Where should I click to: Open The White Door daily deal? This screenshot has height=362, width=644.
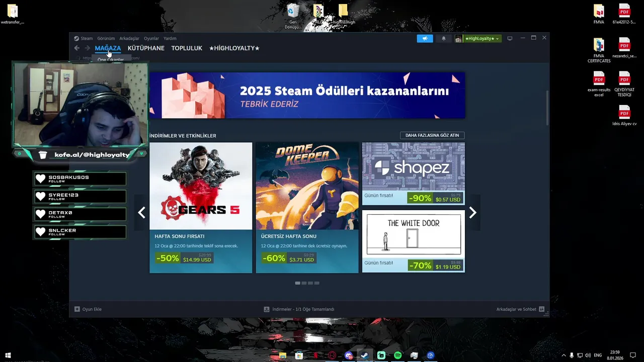(x=414, y=241)
